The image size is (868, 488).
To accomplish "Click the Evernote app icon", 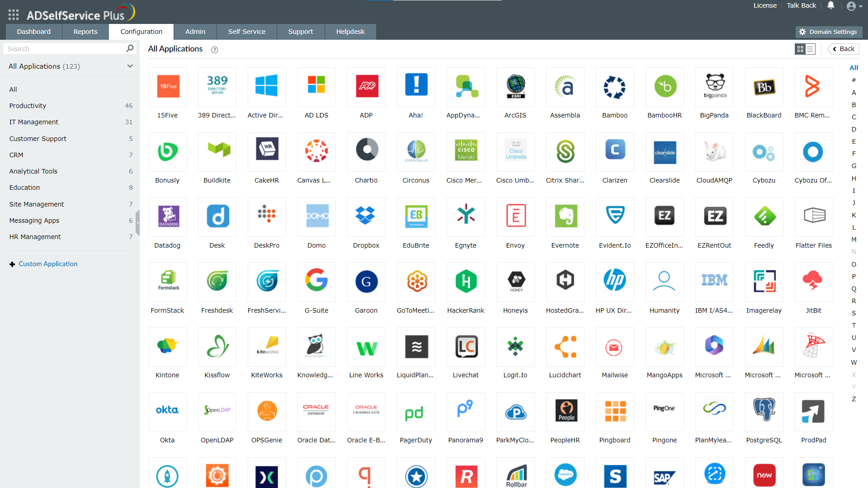I will pos(565,216).
